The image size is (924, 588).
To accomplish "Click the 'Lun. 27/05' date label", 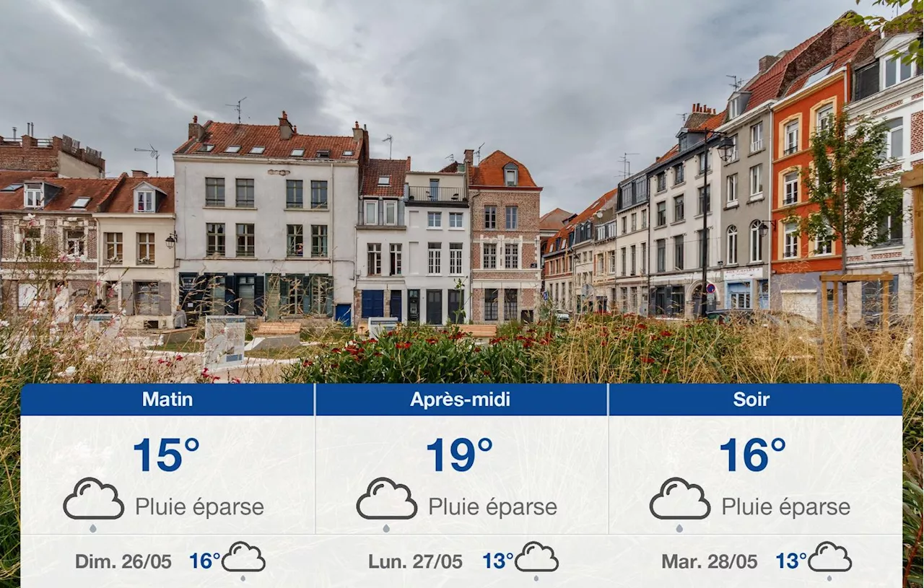I will 415,562.
